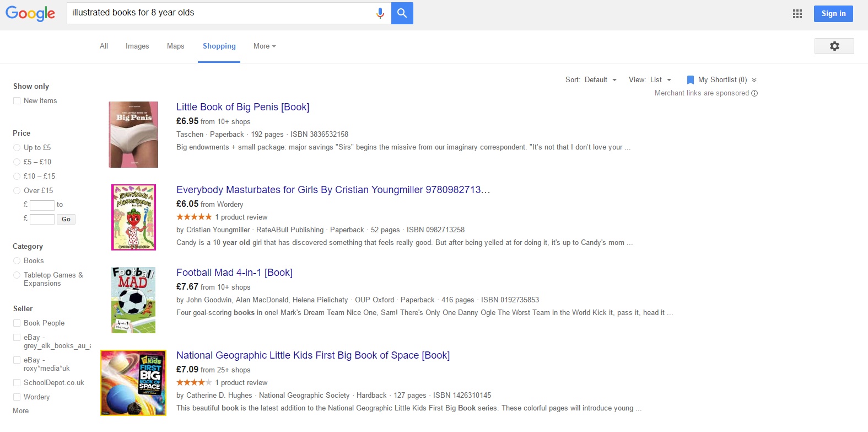Check the eBay grey_elk_books seller filter
The image size is (868, 432).
click(17, 338)
